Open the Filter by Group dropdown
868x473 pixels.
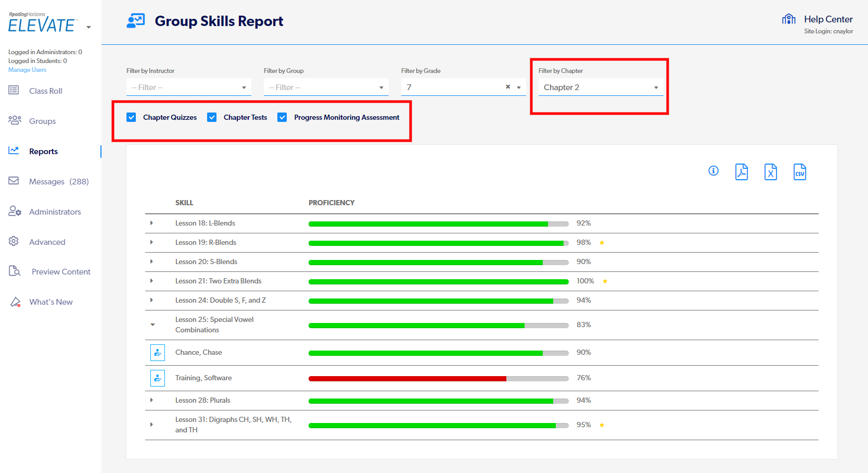click(x=326, y=87)
